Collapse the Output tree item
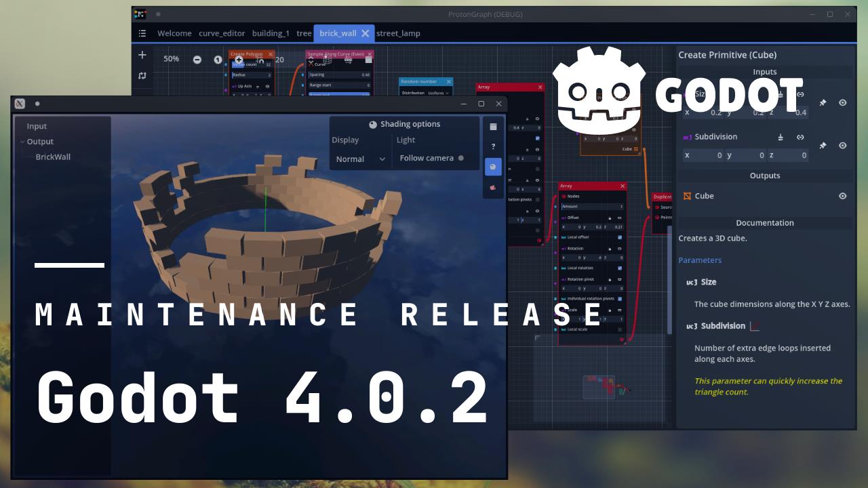 click(22, 141)
